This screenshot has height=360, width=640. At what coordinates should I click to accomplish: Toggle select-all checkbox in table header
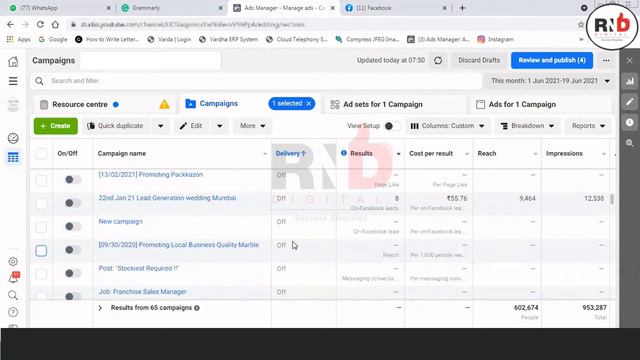[x=41, y=154]
